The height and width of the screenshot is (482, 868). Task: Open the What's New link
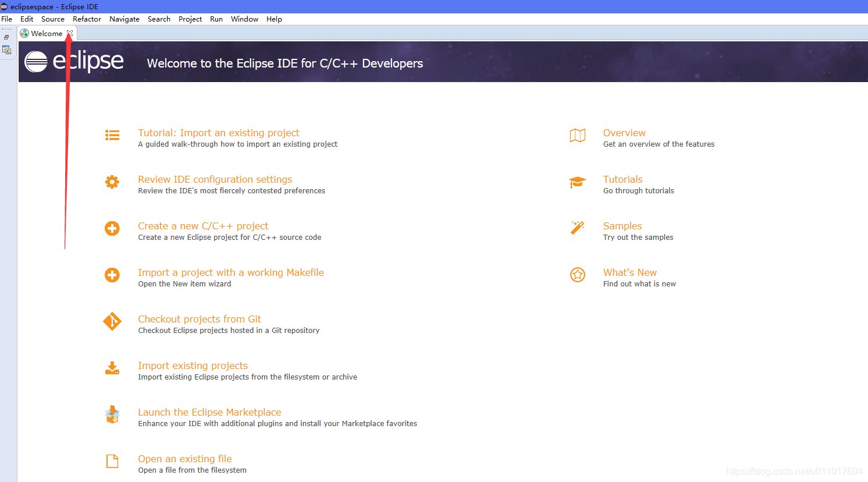tap(630, 272)
